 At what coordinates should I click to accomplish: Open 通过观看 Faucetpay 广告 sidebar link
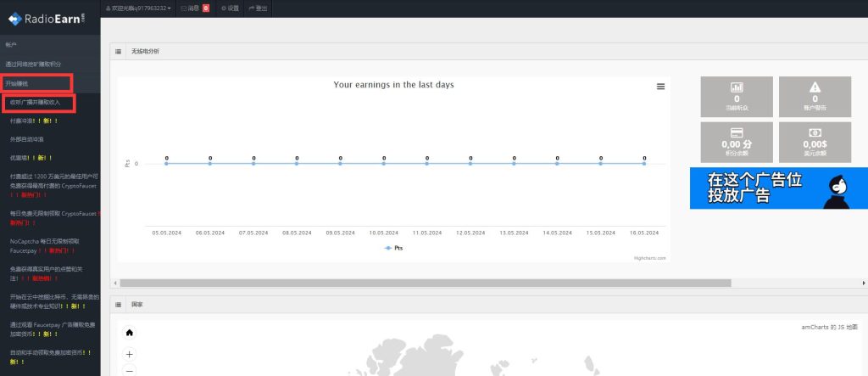coord(53,328)
